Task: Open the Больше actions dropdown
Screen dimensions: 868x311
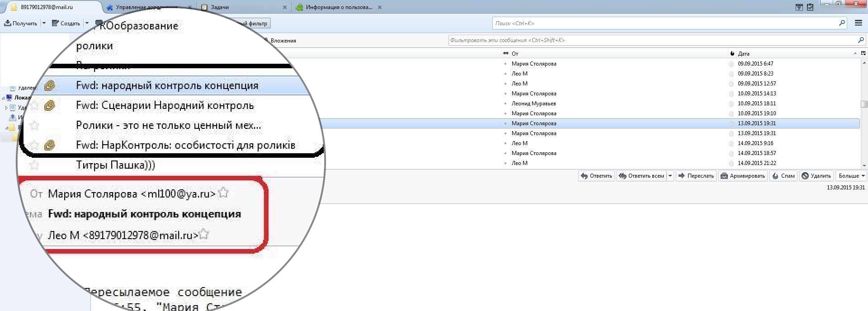Action: point(852,176)
